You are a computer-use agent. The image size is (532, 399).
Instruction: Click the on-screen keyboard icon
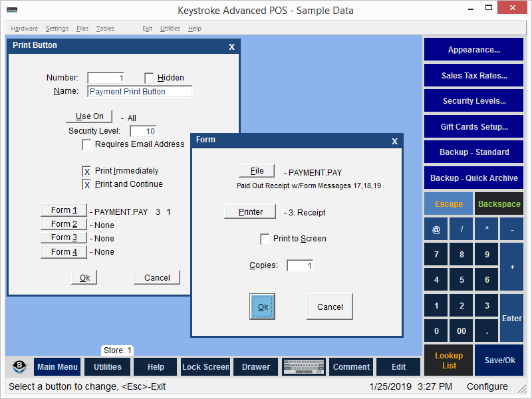point(303,367)
